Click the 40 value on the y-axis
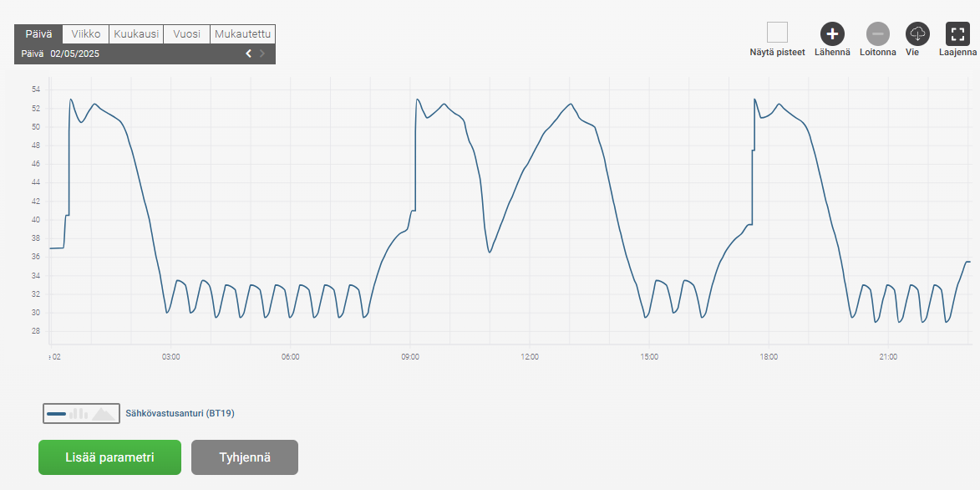 [36, 220]
